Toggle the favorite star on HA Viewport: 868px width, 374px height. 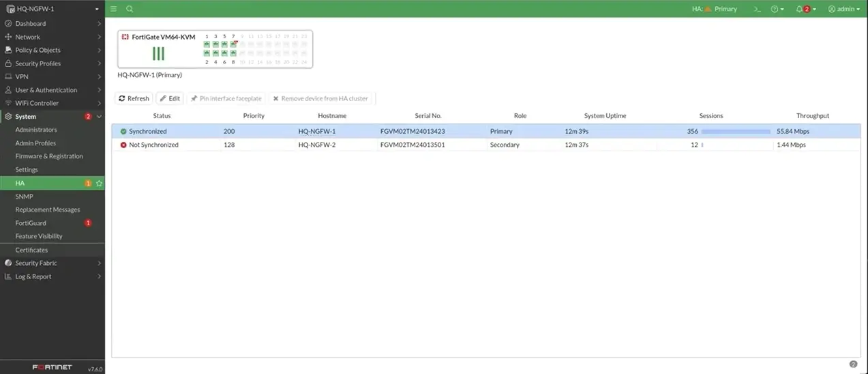coord(99,183)
